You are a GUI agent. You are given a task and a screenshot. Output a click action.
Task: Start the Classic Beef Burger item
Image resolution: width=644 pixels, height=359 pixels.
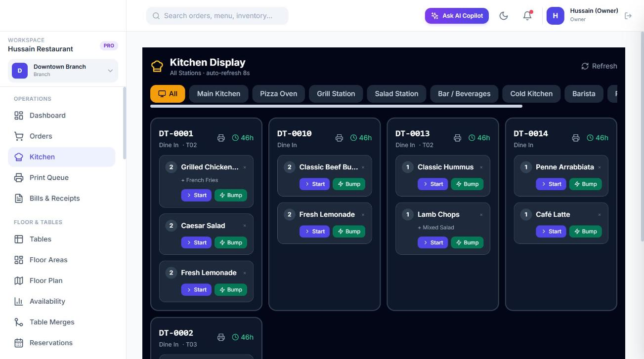pos(314,184)
